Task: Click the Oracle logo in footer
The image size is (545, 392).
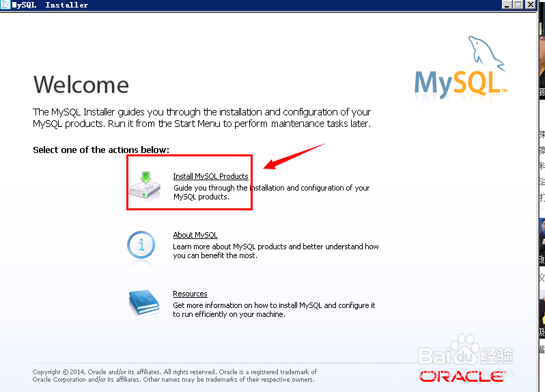Action: click(x=462, y=376)
